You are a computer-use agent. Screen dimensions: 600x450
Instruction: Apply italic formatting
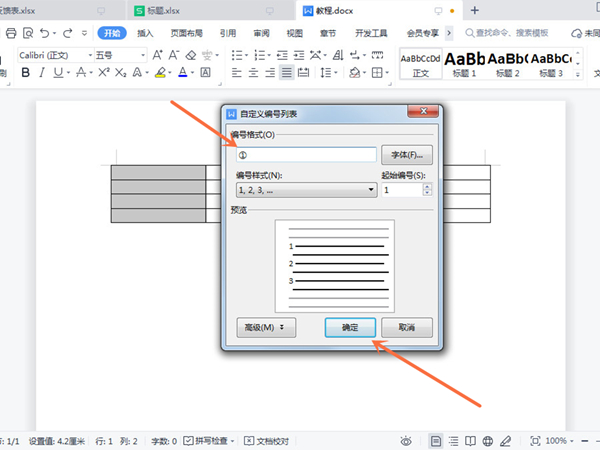pyautogui.click(x=41, y=73)
